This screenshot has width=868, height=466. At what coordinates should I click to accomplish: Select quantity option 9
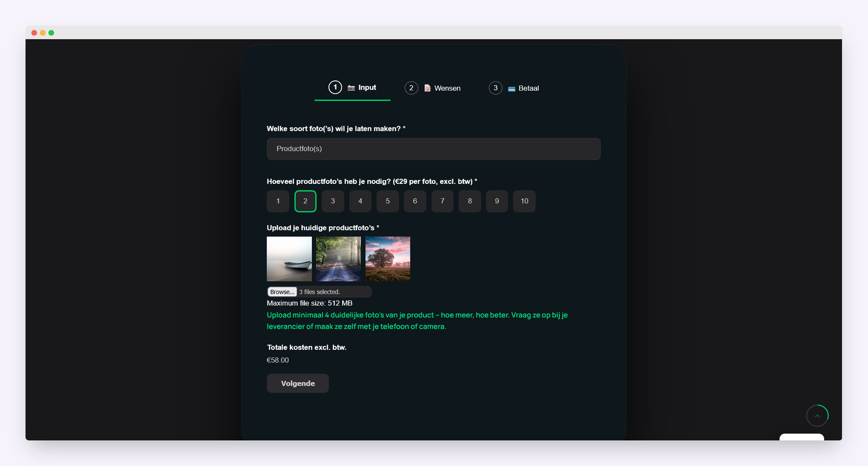click(497, 201)
